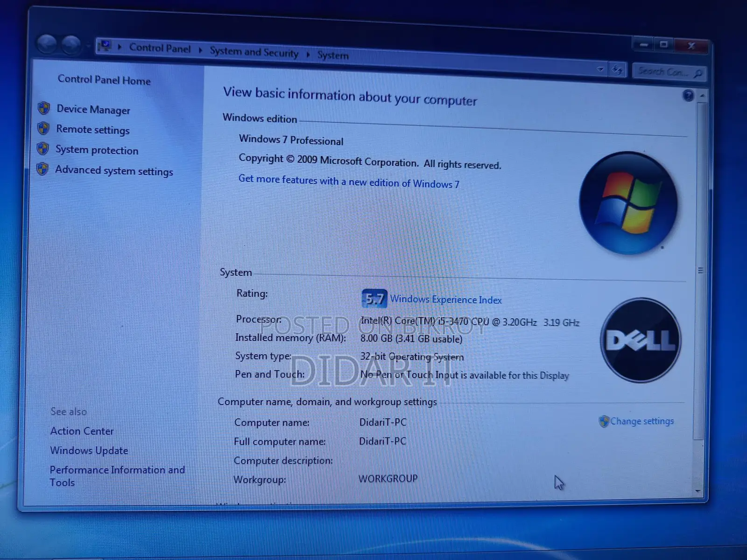The height and width of the screenshot is (560, 747).
Task: Click the Copyright 2009 Microsoft Corporation text
Action: coord(370,161)
